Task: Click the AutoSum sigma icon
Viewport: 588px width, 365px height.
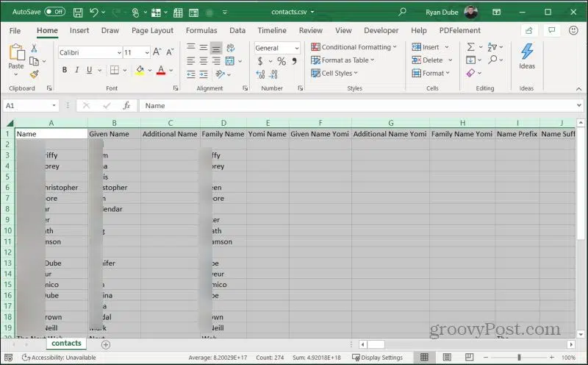Action: pyautogui.click(x=470, y=47)
